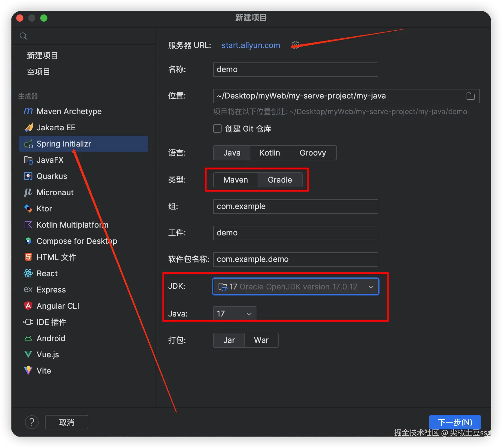Select 空项目 in the sidebar

point(38,72)
